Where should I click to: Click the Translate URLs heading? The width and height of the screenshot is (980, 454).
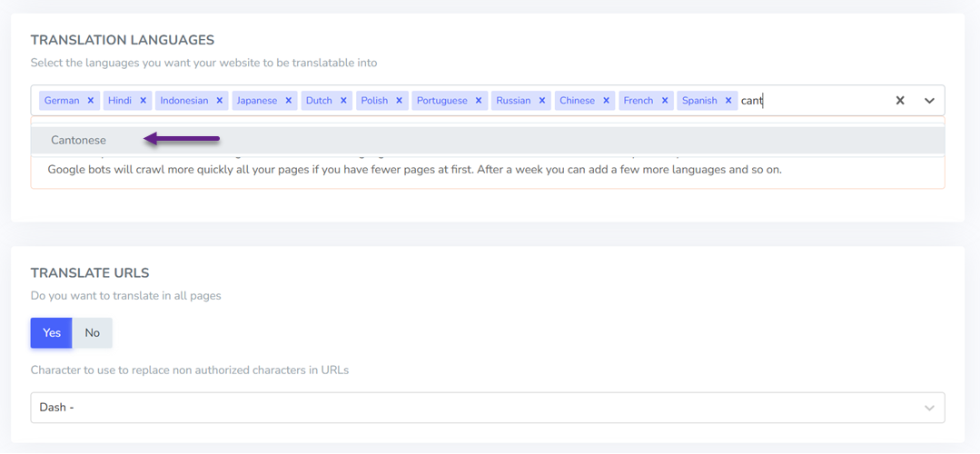(x=90, y=273)
